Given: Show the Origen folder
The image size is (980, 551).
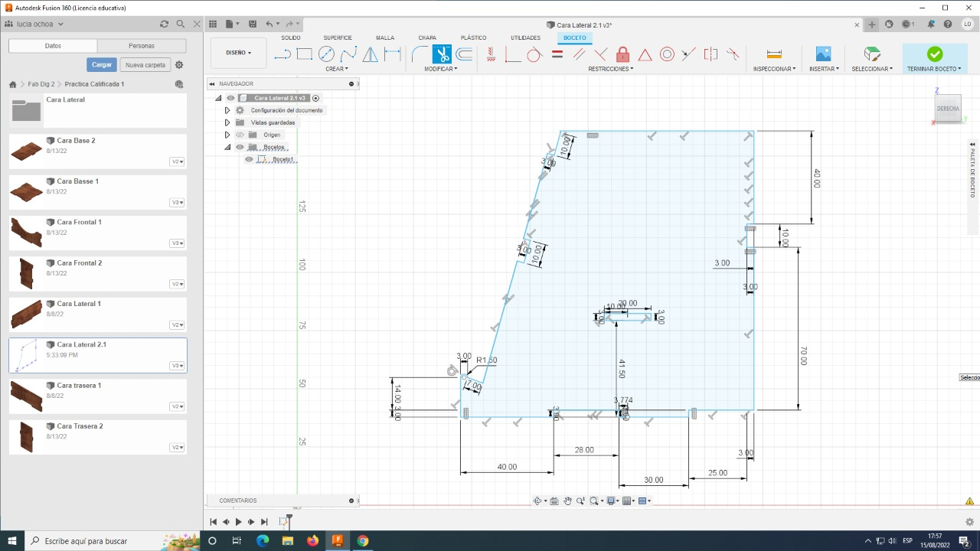Looking at the screenshot, I should click(240, 135).
